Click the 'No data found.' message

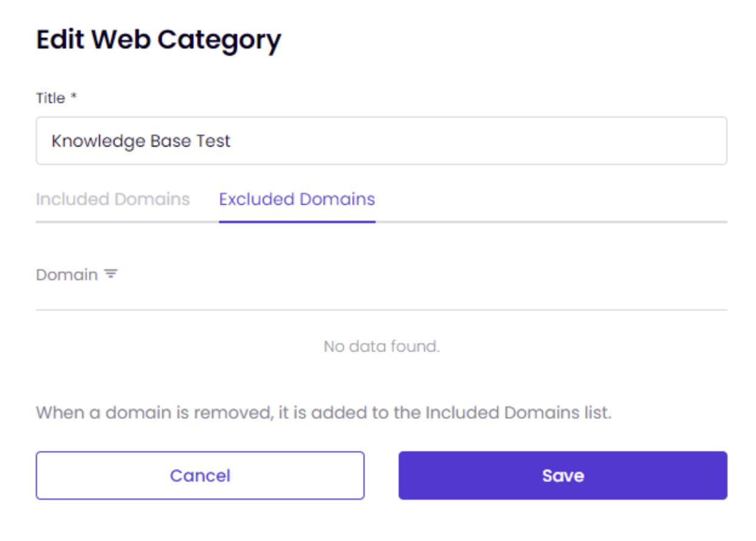click(x=381, y=346)
